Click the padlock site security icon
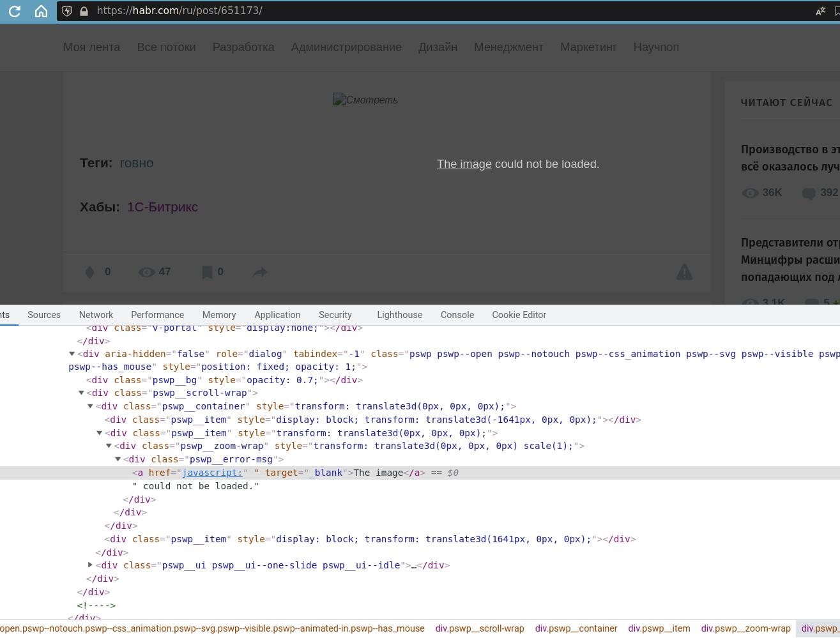The image size is (840, 638). 84,11
